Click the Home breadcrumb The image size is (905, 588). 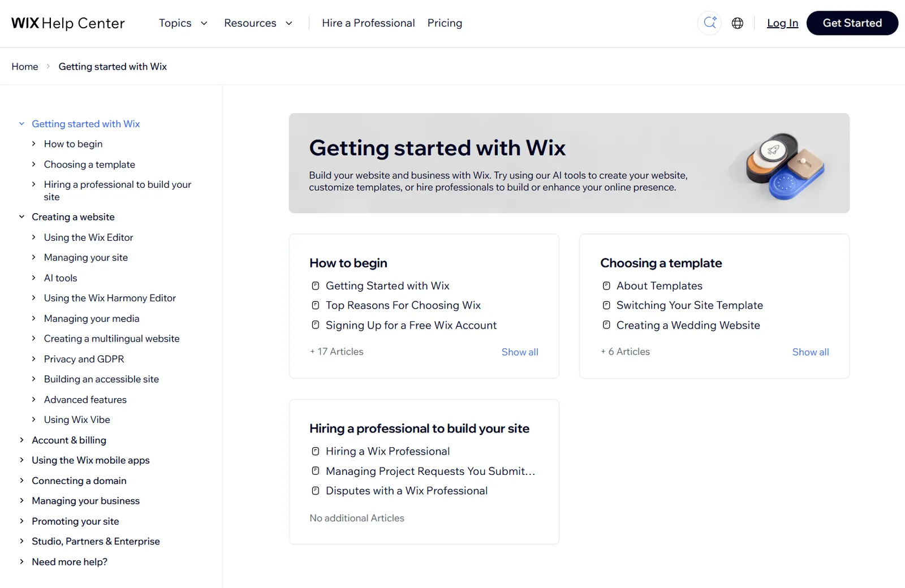[25, 67]
